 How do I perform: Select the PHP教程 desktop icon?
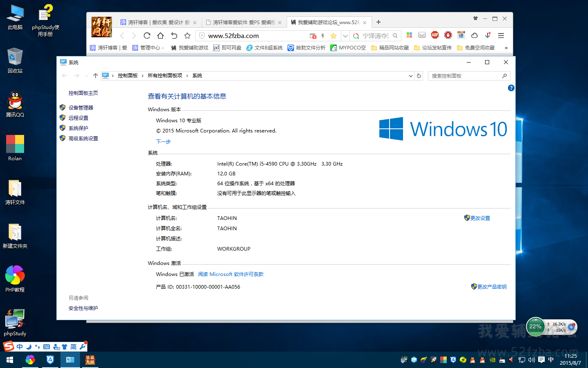tap(15, 279)
